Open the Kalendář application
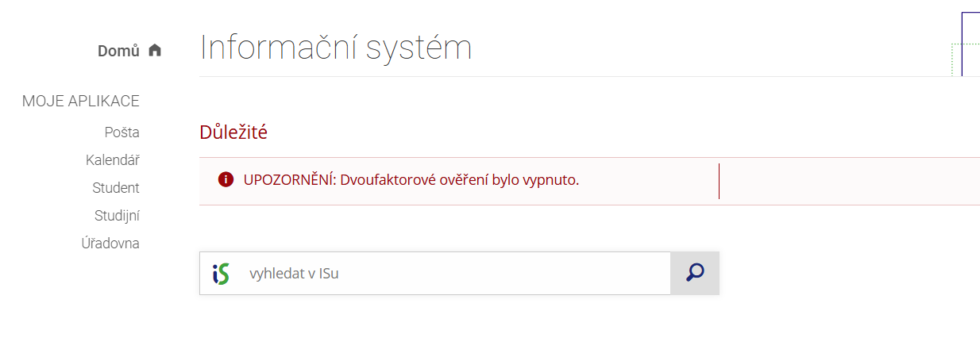 tap(112, 160)
